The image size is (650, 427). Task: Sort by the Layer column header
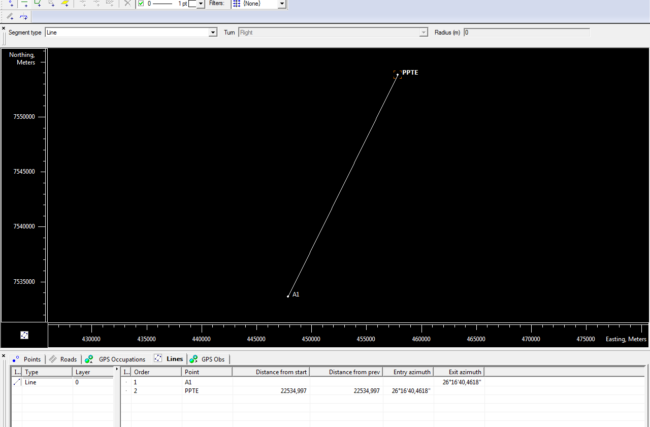(x=93, y=372)
